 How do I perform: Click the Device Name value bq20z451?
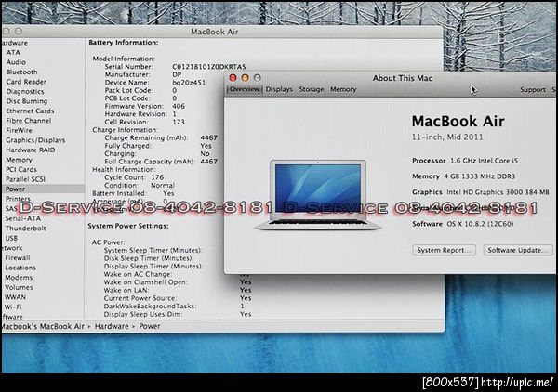point(189,83)
